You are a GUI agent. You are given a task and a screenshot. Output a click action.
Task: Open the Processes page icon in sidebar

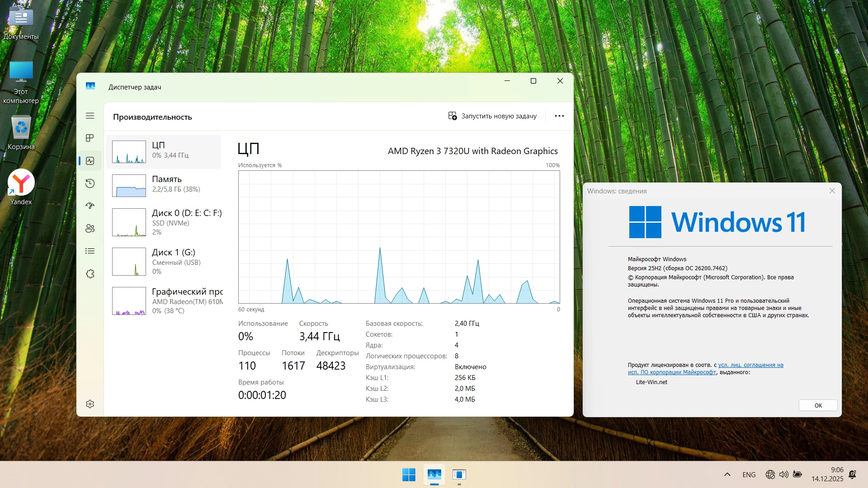pos(90,138)
